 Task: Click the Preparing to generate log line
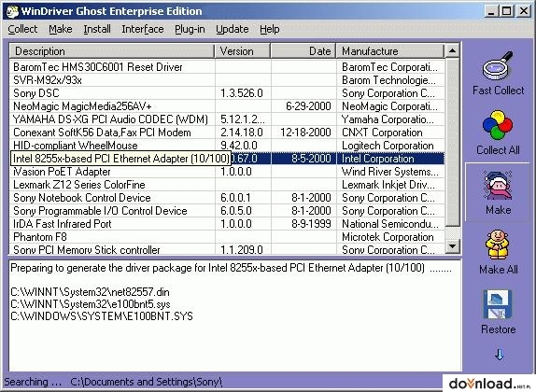pyautogui.click(x=231, y=268)
